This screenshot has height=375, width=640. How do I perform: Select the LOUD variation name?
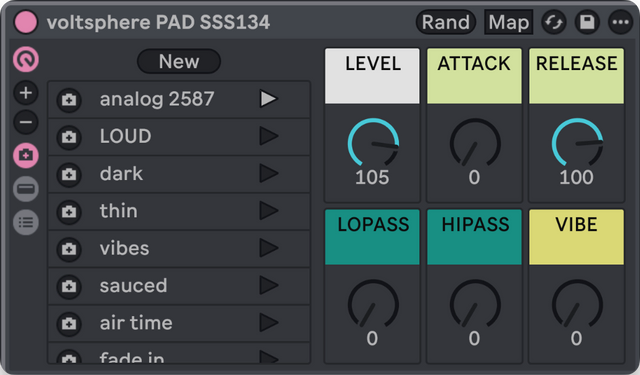[x=125, y=136]
